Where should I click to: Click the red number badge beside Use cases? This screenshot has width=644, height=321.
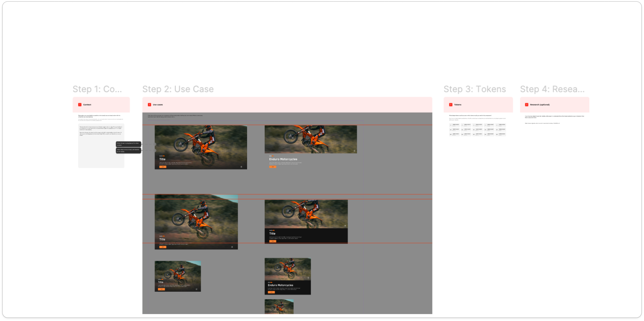pos(149,105)
